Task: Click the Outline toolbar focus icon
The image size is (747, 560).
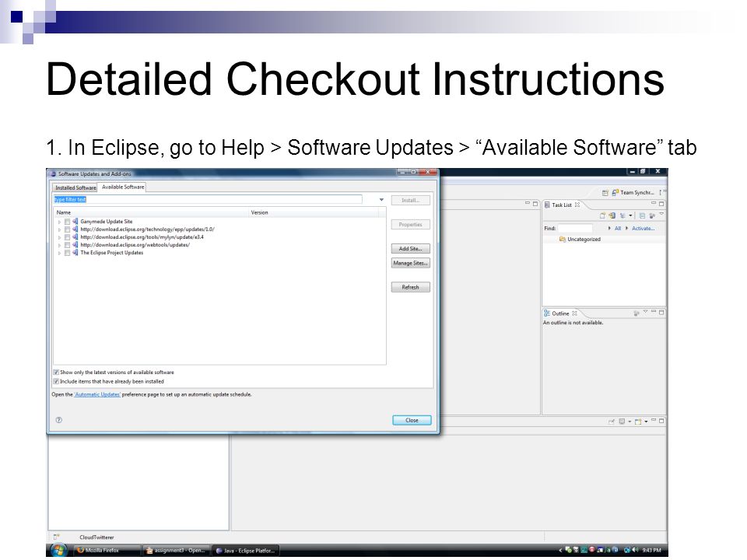Action: tap(637, 313)
